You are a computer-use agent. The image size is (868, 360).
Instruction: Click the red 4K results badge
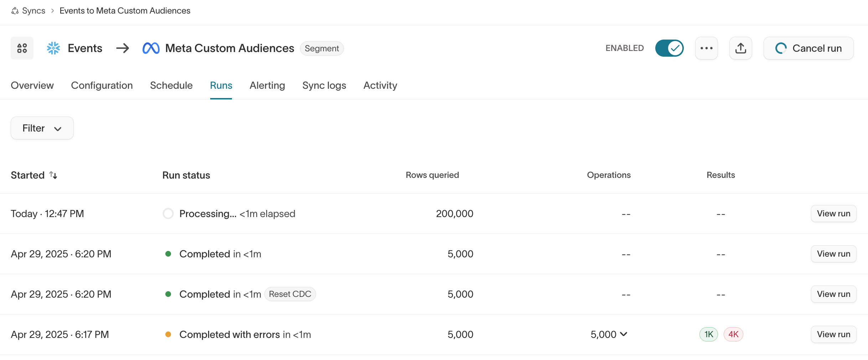[x=733, y=334]
